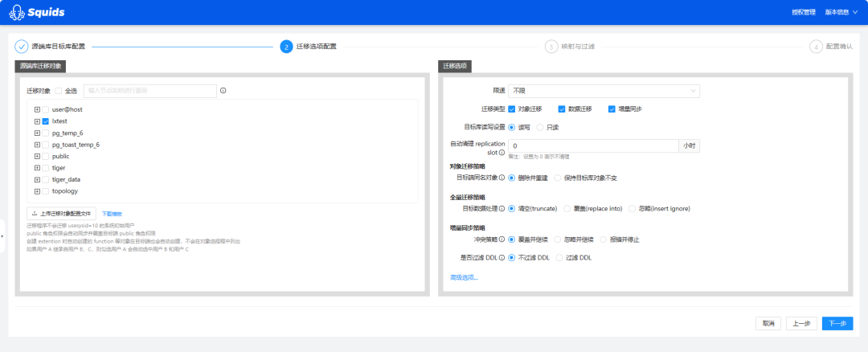The image size is (868, 352).
Task: Click 下载模板 link
Action: coord(112,214)
